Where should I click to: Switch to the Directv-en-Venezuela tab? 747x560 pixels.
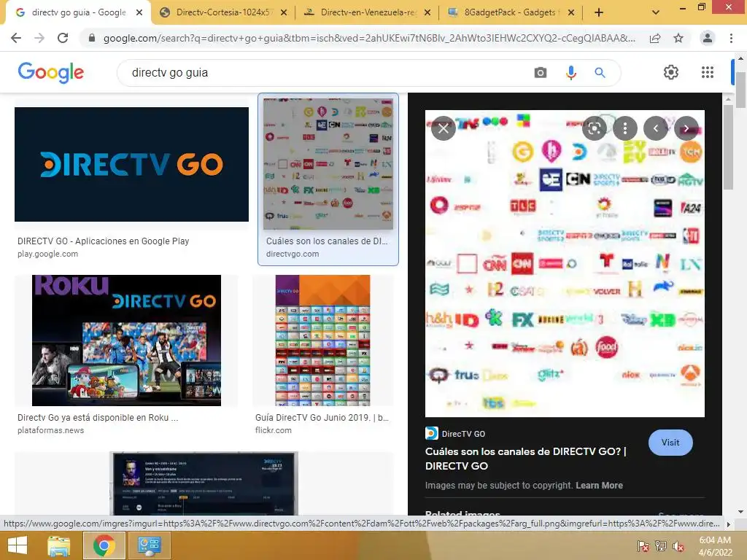[x=368, y=12]
